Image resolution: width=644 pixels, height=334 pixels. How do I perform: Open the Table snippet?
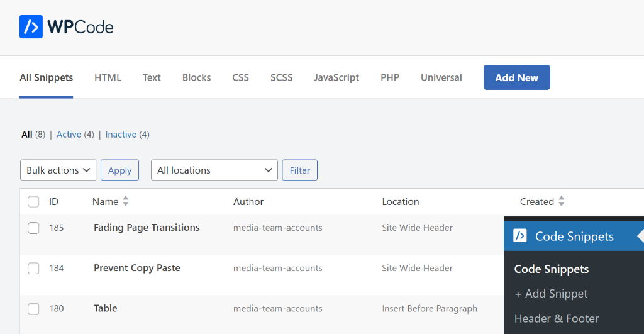(x=105, y=309)
